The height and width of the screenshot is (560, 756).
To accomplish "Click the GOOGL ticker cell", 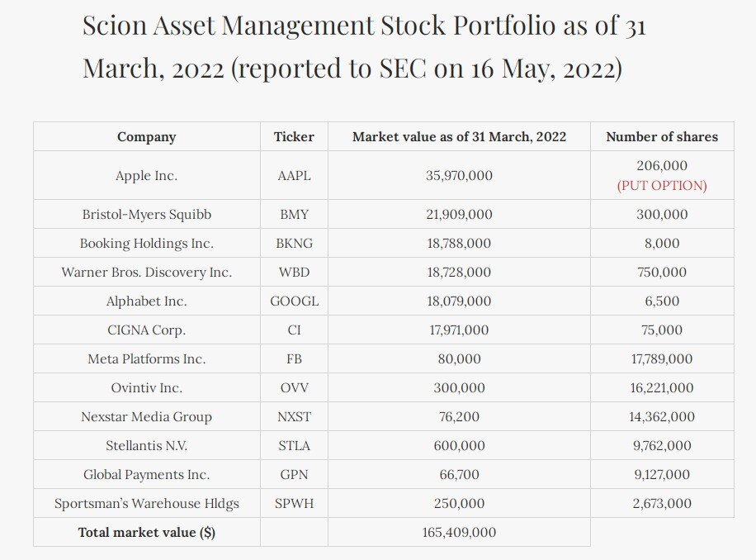I will (x=294, y=301).
